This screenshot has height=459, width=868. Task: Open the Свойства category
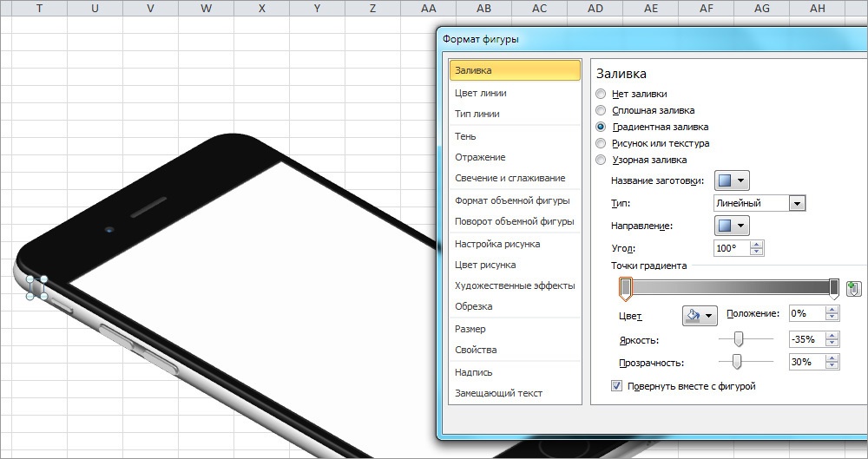click(x=476, y=350)
